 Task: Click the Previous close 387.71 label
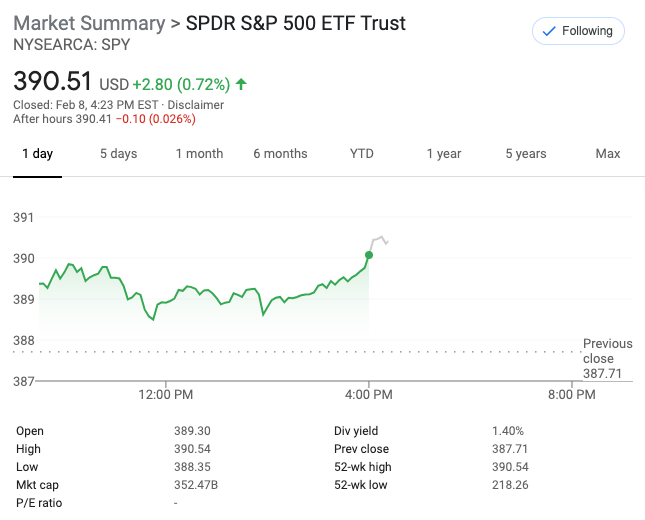pyautogui.click(x=607, y=358)
